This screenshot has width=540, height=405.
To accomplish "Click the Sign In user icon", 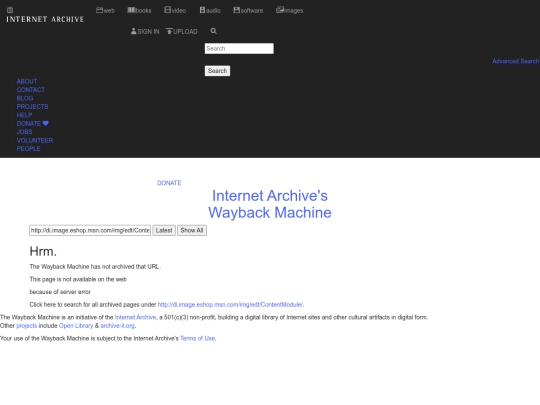I will coord(134,31).
